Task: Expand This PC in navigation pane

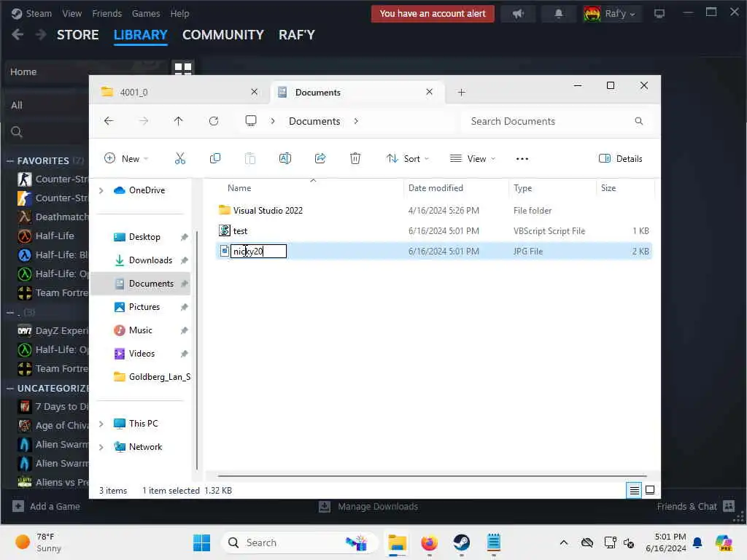Action: coord(101,424)
